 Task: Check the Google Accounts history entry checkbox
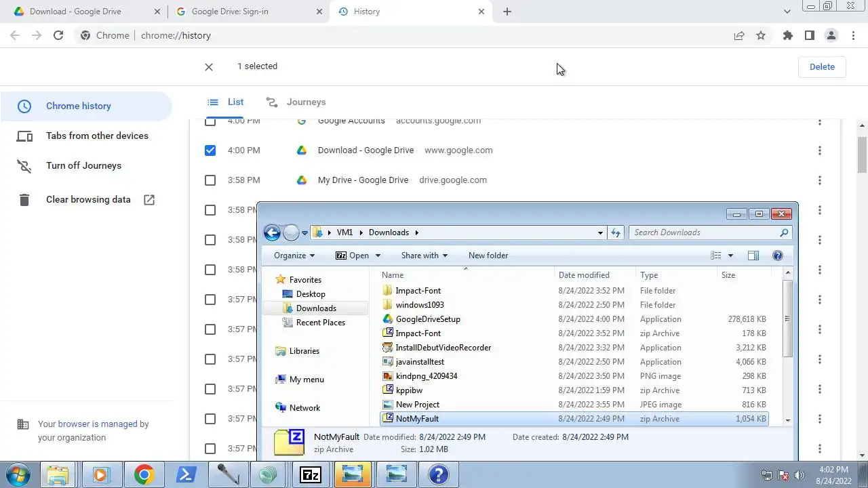(x=210, y=122)
